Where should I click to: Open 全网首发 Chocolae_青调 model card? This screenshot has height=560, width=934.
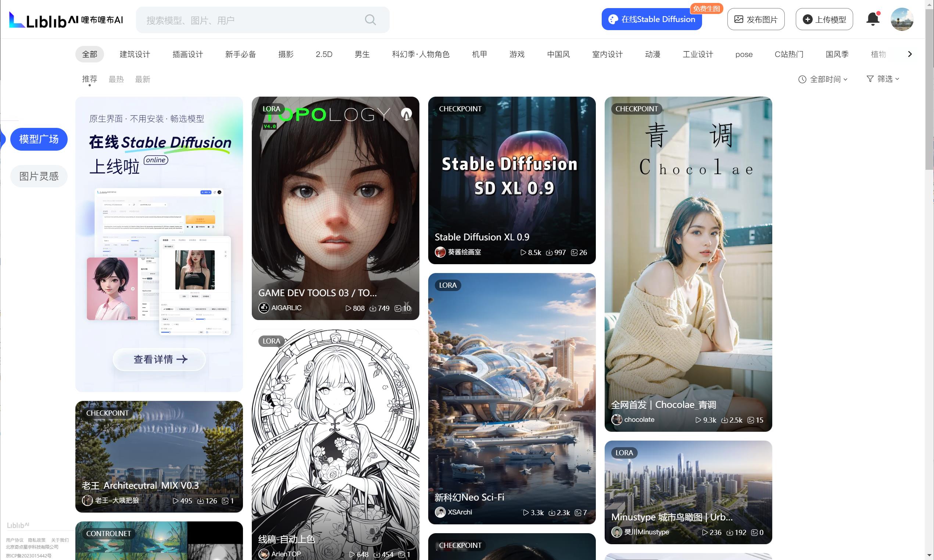(x=688, y=264)
